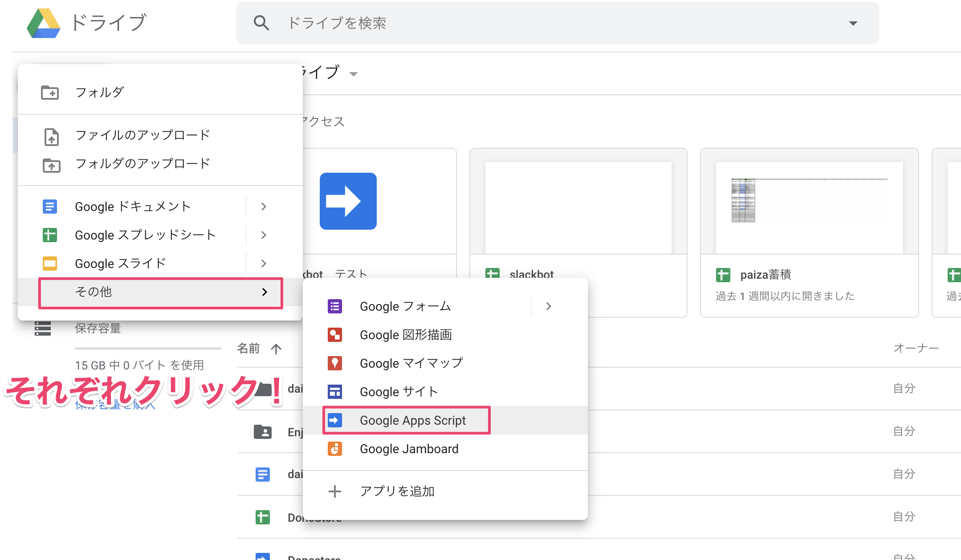Toggle sort direction arrow beside 名前
Viewport: 961px width, 560px height.
click(x=276, y=349)
